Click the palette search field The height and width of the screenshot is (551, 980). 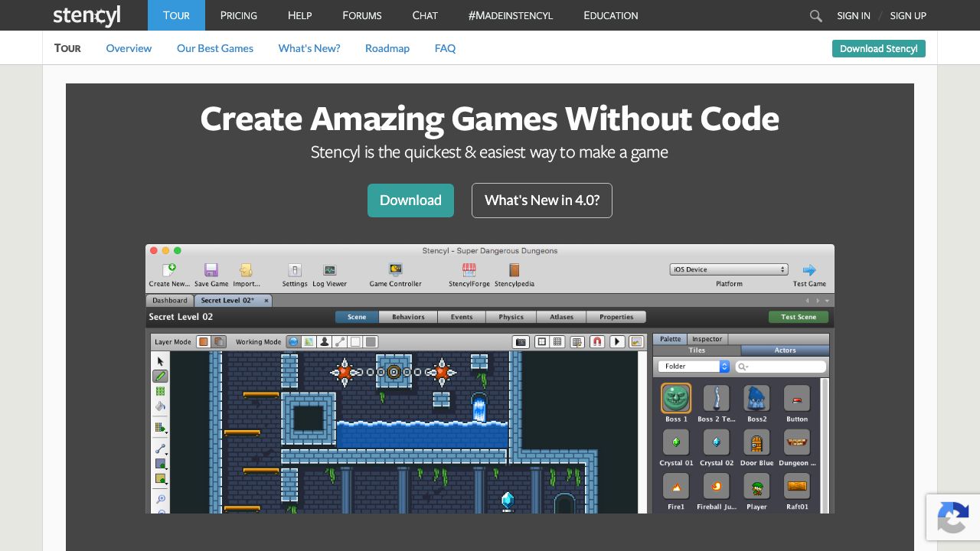781,367
